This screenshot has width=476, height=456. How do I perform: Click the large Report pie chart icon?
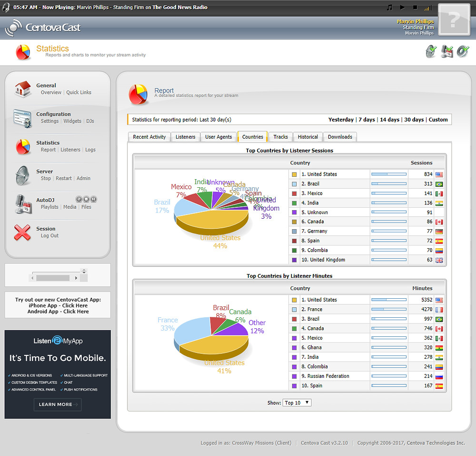pos(139,94)
